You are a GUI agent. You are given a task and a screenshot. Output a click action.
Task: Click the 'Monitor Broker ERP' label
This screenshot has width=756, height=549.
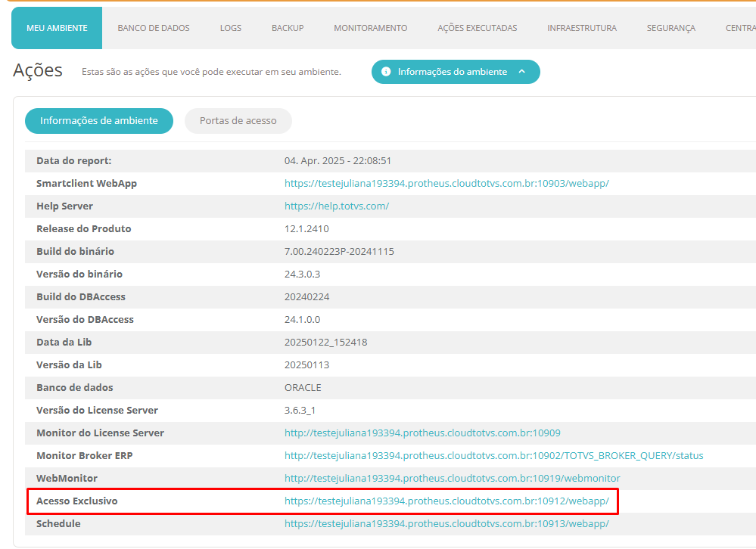(x=85, y=455)
